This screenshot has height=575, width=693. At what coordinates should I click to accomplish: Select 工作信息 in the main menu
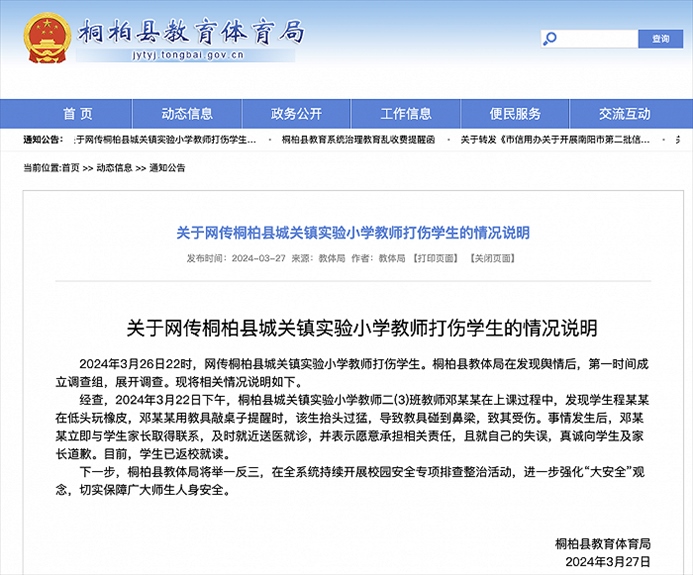[406, 113]
